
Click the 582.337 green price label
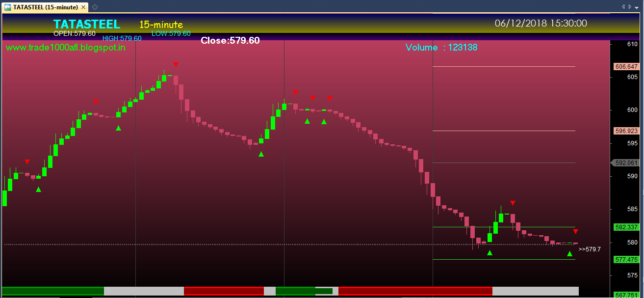click(x=626, y=227)
